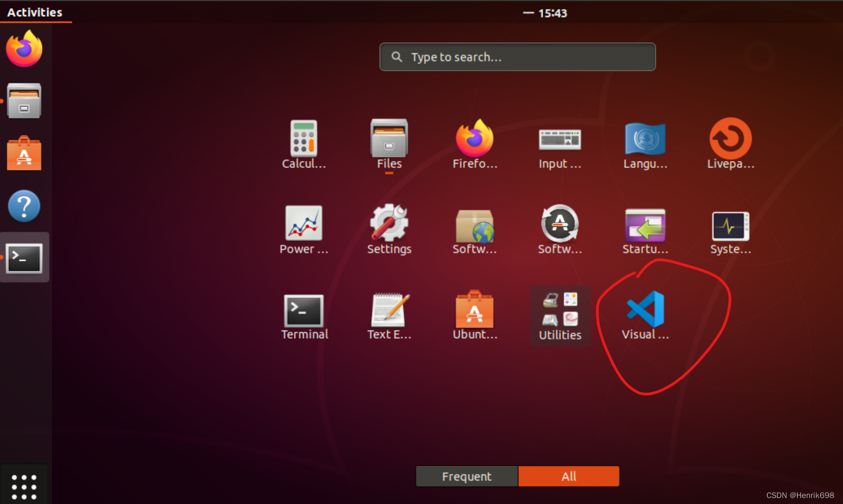Click the Type to search field
843x504 pixels.
click(518, 57)
